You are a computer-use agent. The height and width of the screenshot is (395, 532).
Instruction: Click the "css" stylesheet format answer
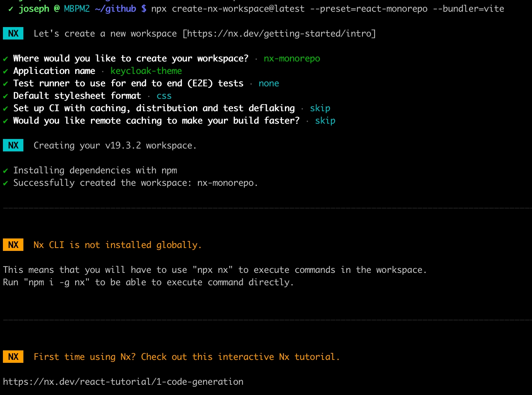click(164, 96)
